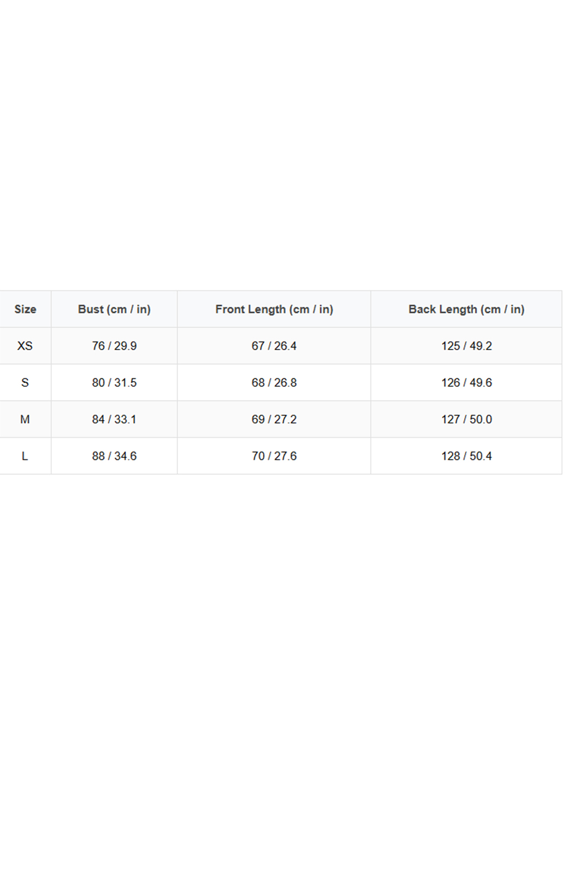Image resolution: width=588 pixels, height=882 pixels.
Task: Click XS front length 67 / 26.4
Action: pos(274,346)
